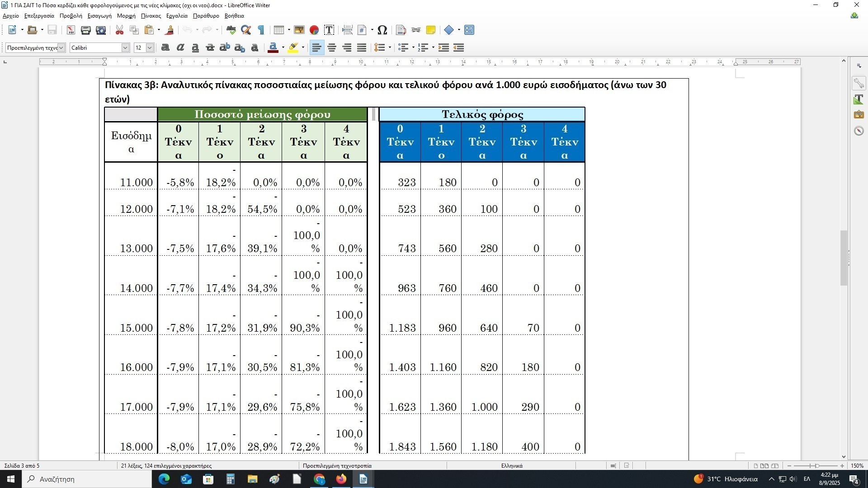Screen dimensions: 868x488
Task: Open the font name Calibri dropdown
Action: tap(125, 48)
